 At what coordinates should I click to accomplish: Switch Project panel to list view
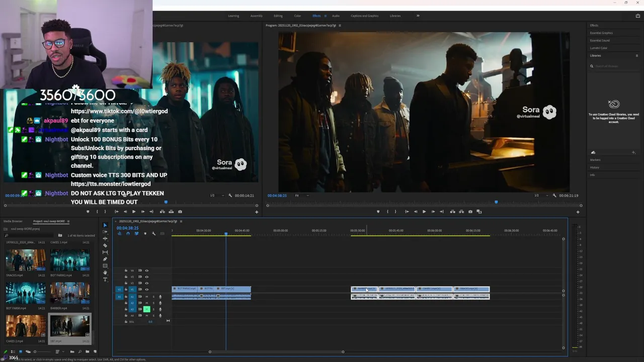14,352
